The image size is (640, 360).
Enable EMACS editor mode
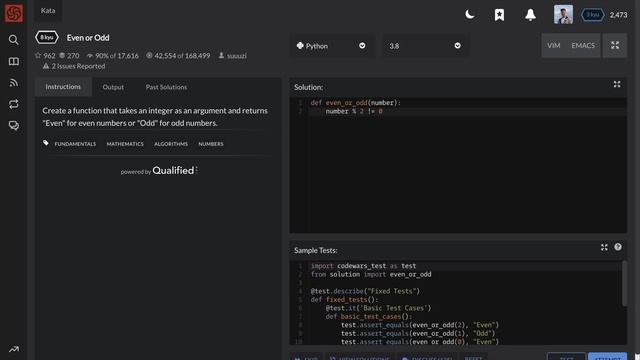pos(583,45)
